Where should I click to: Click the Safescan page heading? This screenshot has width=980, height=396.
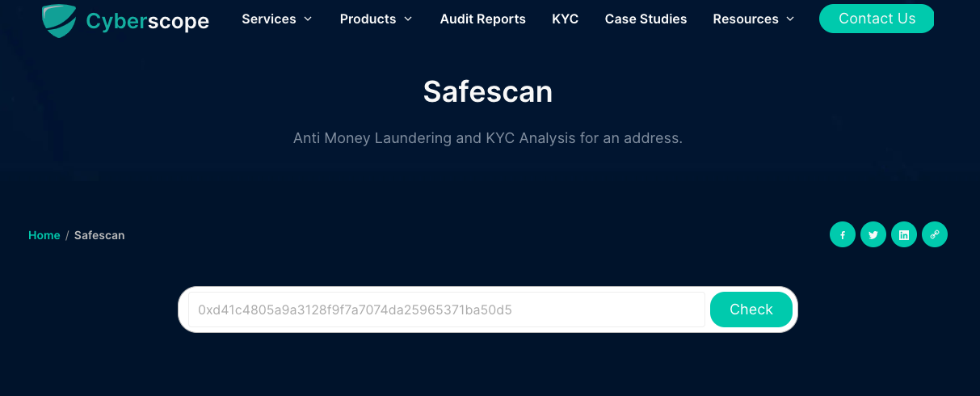[488, 91]
